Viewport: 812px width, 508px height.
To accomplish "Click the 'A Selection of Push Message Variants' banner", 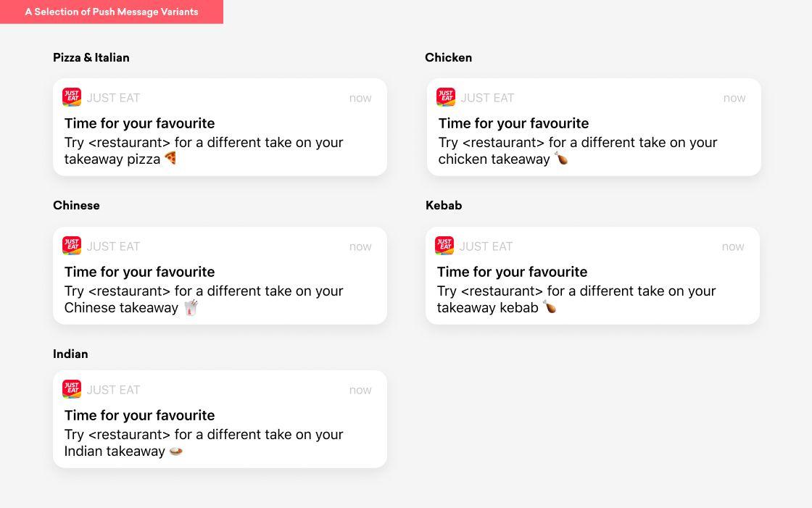I will (112, 12).
